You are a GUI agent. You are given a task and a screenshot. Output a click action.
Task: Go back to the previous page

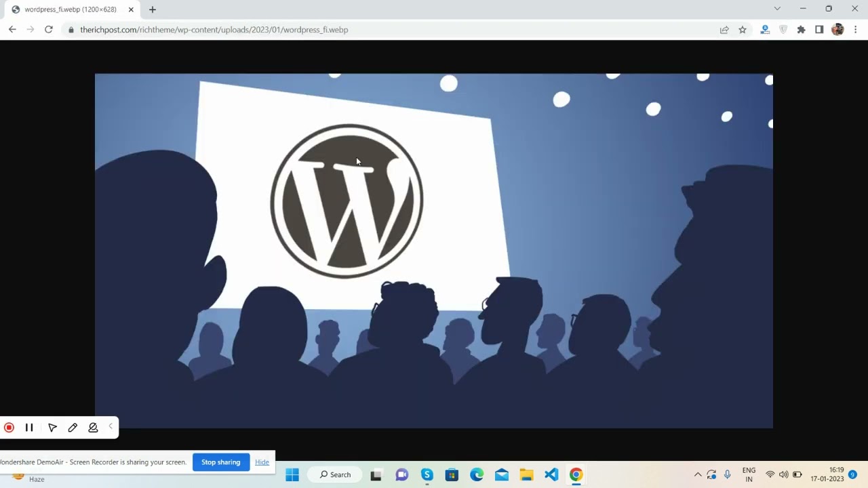pos(12,30)
